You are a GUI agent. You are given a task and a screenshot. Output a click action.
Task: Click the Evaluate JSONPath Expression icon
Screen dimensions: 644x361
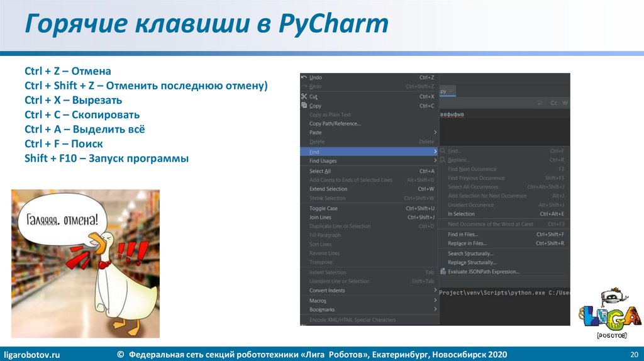(443, 272)
